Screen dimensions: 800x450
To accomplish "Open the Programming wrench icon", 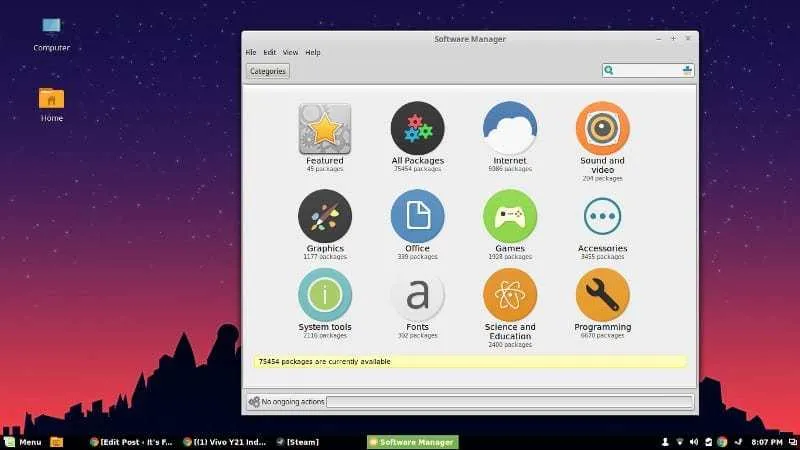I will pyautogui.click(x=602, y=295).
